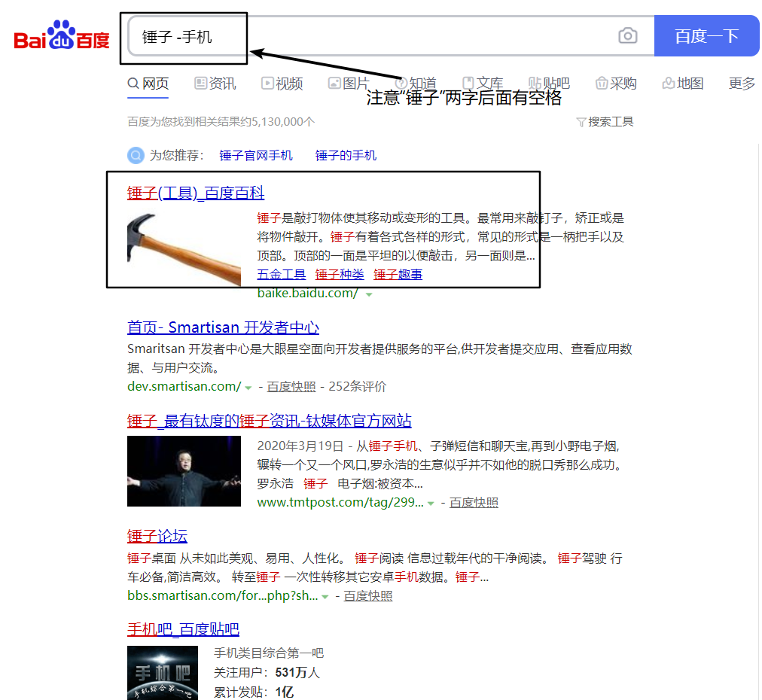
Task: Open the 资讯 (news) search section
Action: click(x=222, y=83)
